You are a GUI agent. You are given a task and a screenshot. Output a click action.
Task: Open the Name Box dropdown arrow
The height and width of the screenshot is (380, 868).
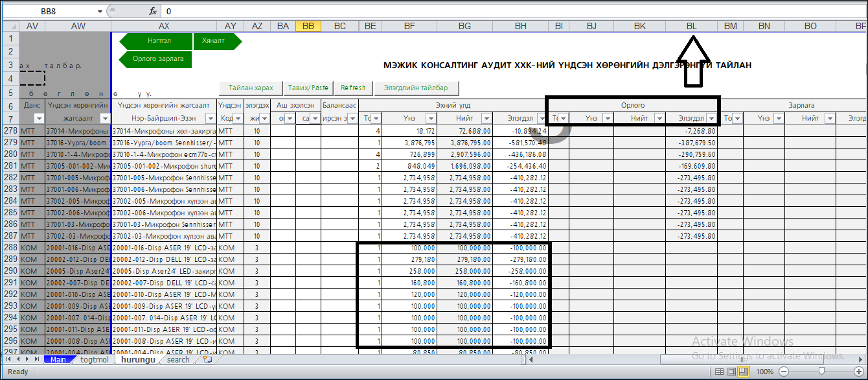[x=100, y=11]
